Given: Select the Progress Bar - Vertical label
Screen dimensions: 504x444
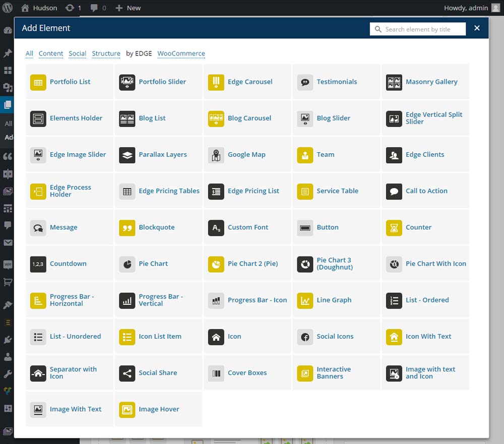Looking at the screenshot, I should (x=161, y=300).
